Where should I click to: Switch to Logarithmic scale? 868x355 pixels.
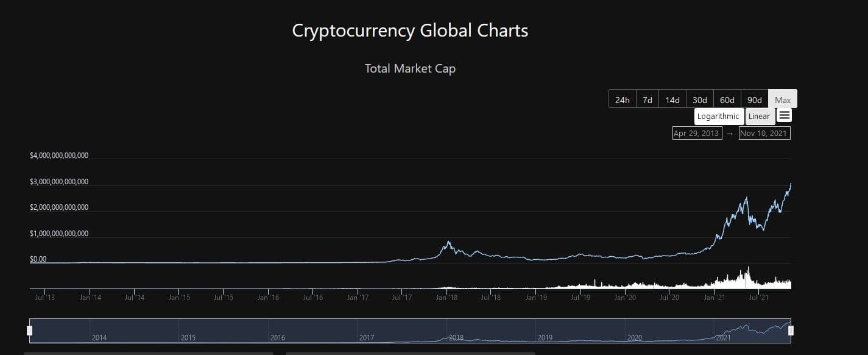719,117
